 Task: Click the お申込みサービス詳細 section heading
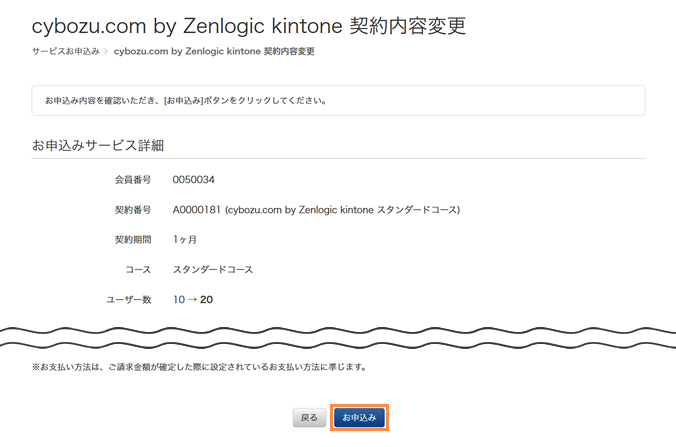point(98,146)
